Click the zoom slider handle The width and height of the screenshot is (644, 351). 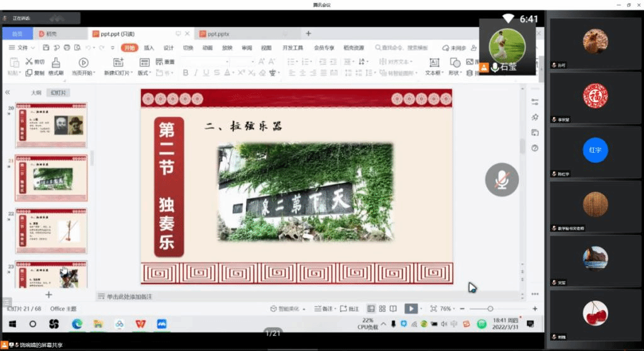490,309
